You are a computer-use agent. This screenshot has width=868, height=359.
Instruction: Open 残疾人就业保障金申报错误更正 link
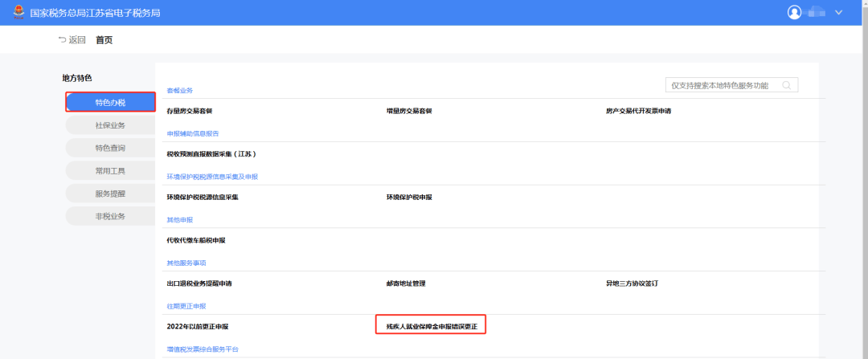coord(432,326)
